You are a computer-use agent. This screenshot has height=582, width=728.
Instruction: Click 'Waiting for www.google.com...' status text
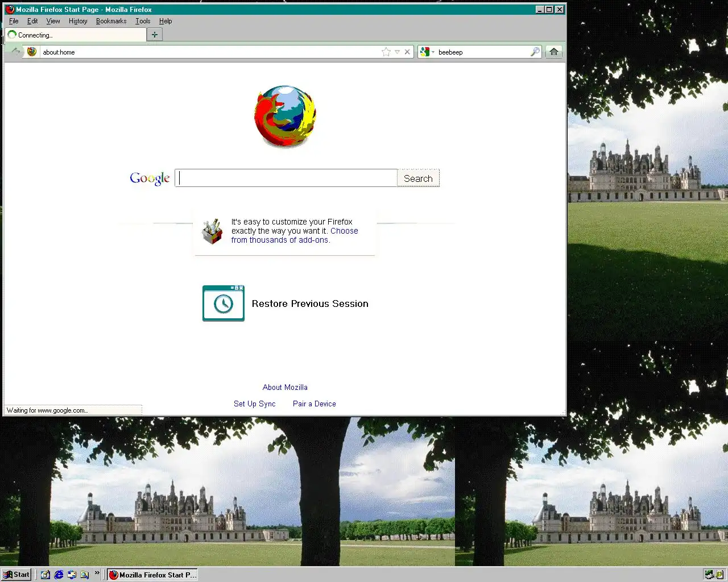pos(47,410)
